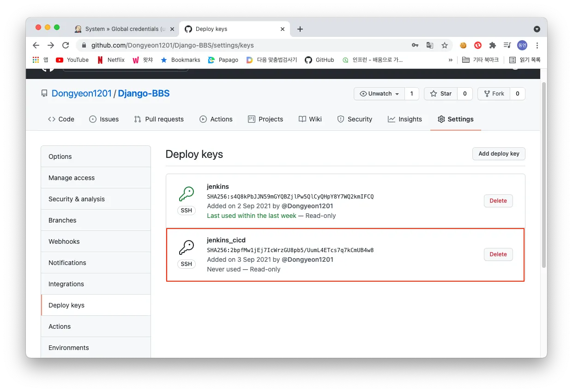The width and height of the screenshot is (573, 392).
Task: Open the Bookmarks star folder
Action: pyautogui.click(x=180, y=60)
